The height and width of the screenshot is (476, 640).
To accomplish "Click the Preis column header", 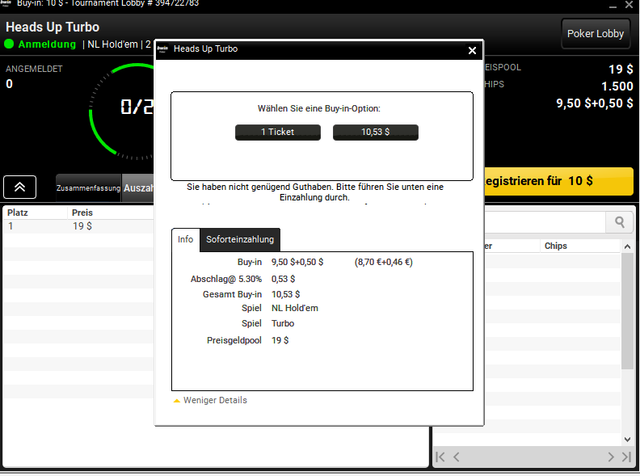I will pyautogui.click(x=82, y=213).
